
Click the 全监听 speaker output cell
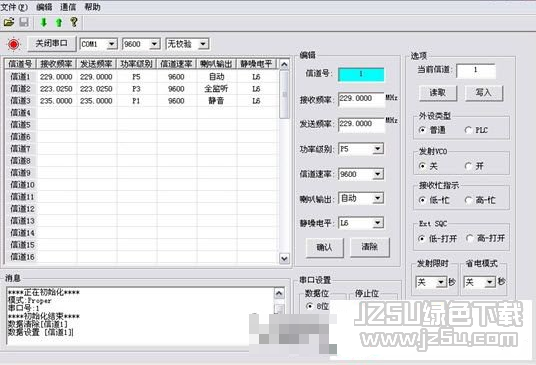[216, 89]
